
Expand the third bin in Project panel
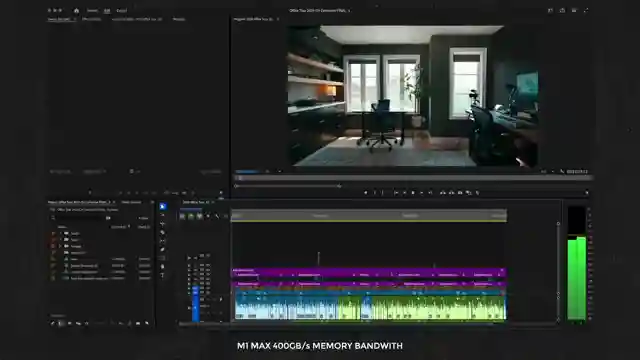[60, 247]
